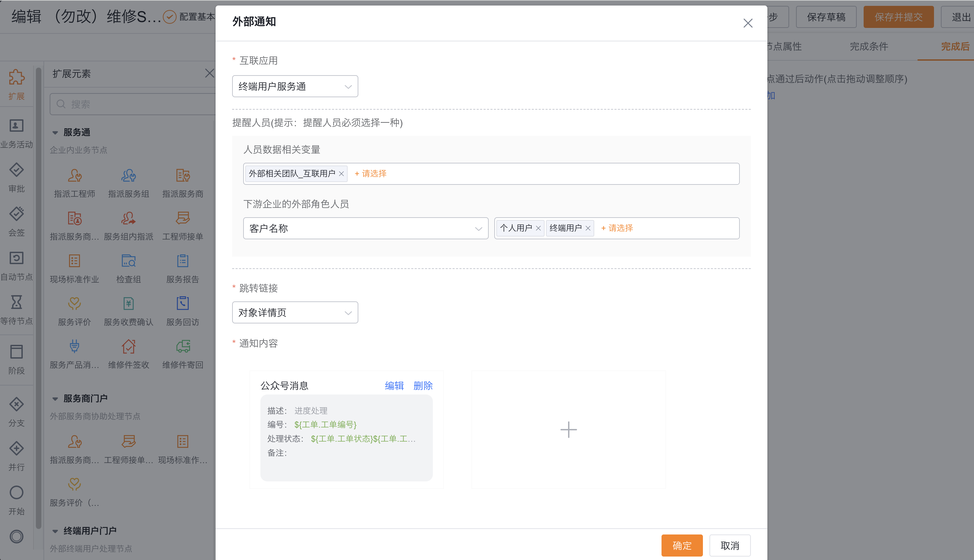974x560 pixels.
Task: Select the 阶段 stage icon
Action: pyautogui.click(x=16, y=352)
